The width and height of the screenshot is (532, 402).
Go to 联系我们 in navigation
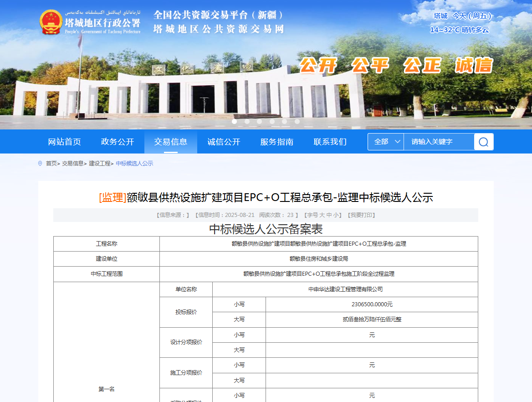[330, 142]
